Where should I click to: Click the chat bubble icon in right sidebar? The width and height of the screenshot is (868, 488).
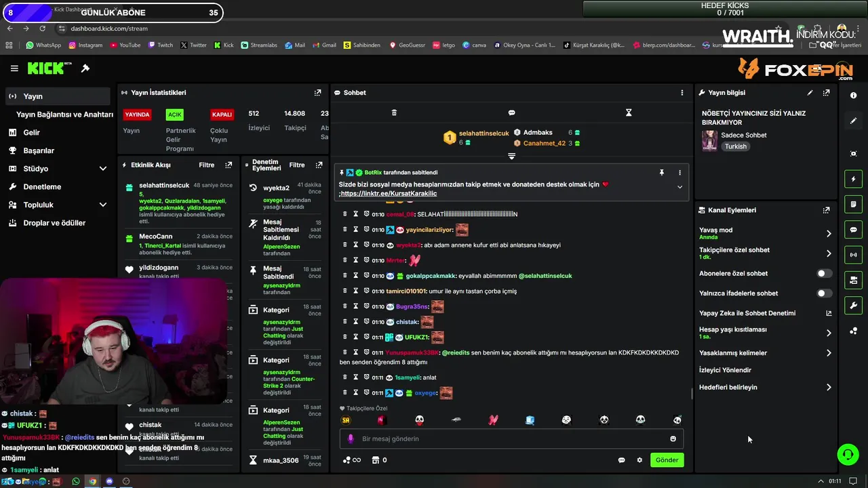pyautogui.click(x=853, y=230)
